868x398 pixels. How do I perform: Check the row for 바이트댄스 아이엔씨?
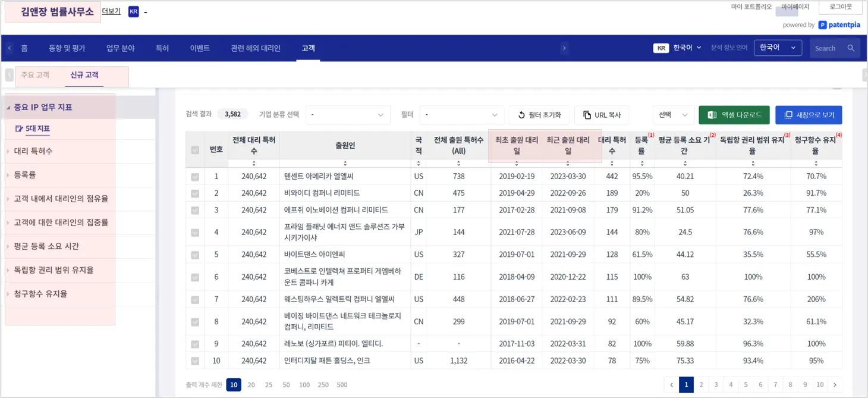tap(195, 255)
